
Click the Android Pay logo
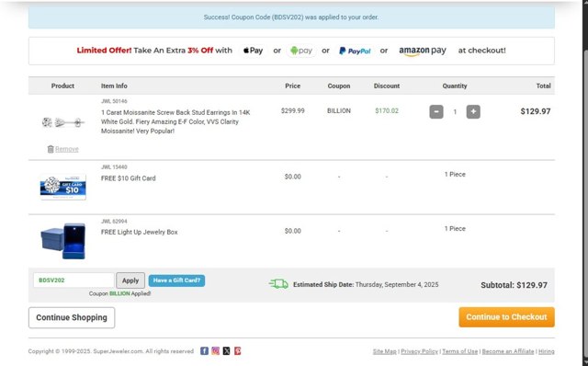tap(301, 51)
